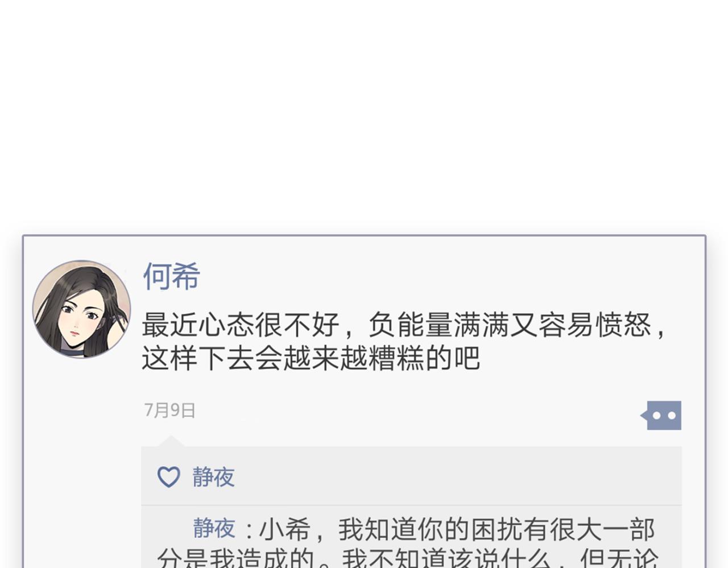Tap the pointer triangle atop the comment box

(x=170, y=441)
